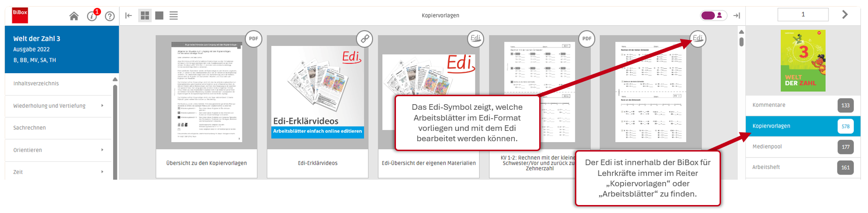The width and height of the screenshot is (868, 213).
Task: Go to next page arrow
Action: point(845,15)
